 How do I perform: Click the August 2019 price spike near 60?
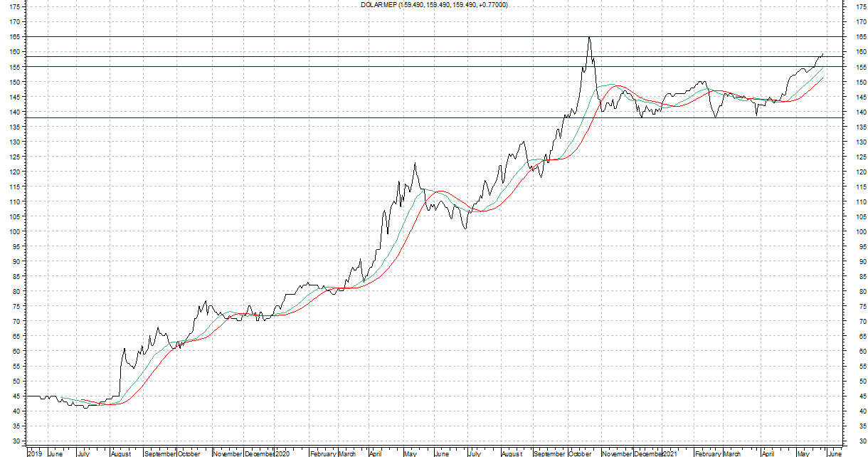coord(124,349)
